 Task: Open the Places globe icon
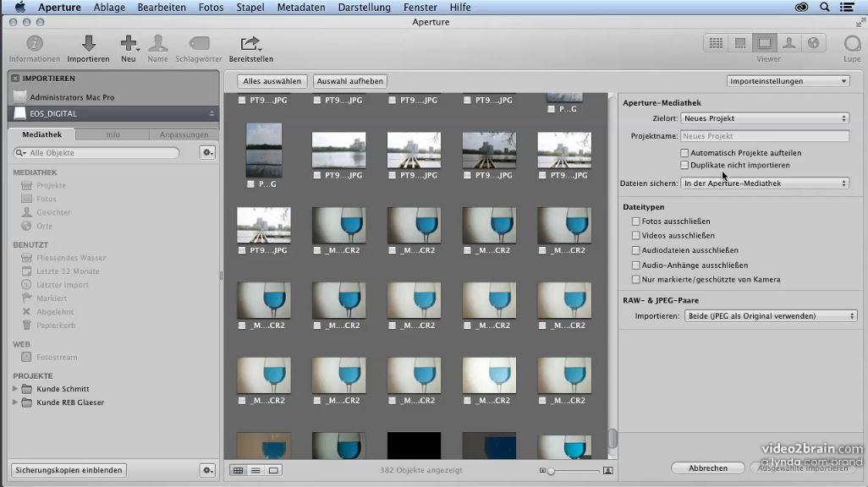click(813, 43)
